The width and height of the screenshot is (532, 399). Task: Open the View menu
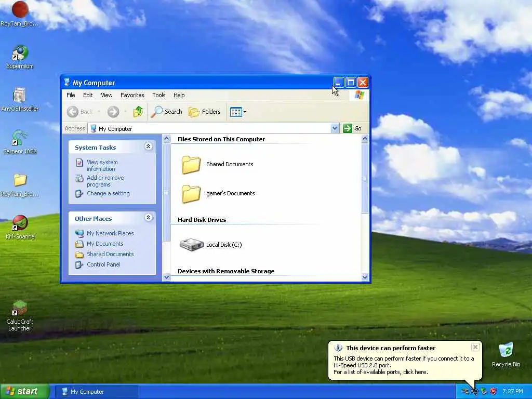(x=107, y=95)
